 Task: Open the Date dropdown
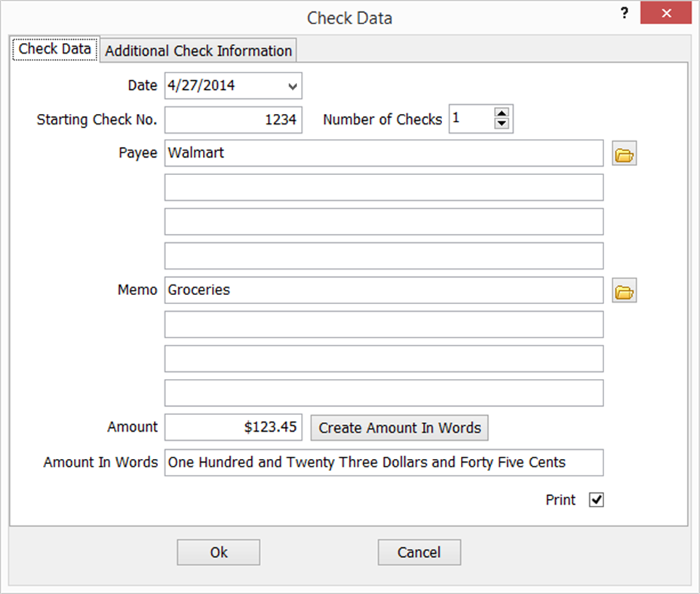(x=292, y=85)
